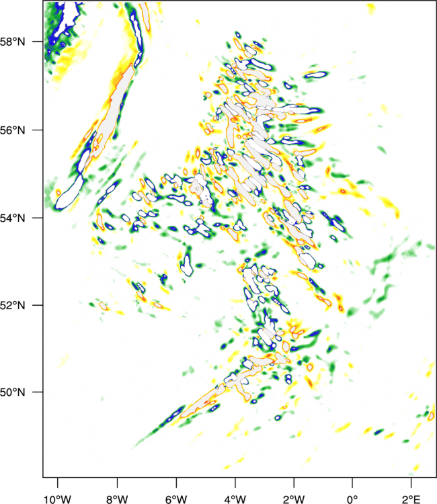Click the 52°N latitude label
This screenshot has width=437, height=504.
pos(12,305)
